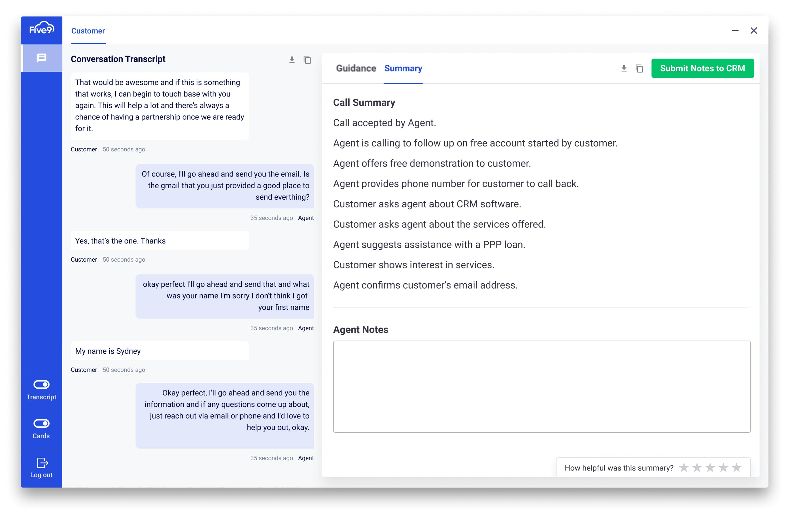The image size is (792, 532).
Task: Rate the summary one star
Action: [684, 468]
